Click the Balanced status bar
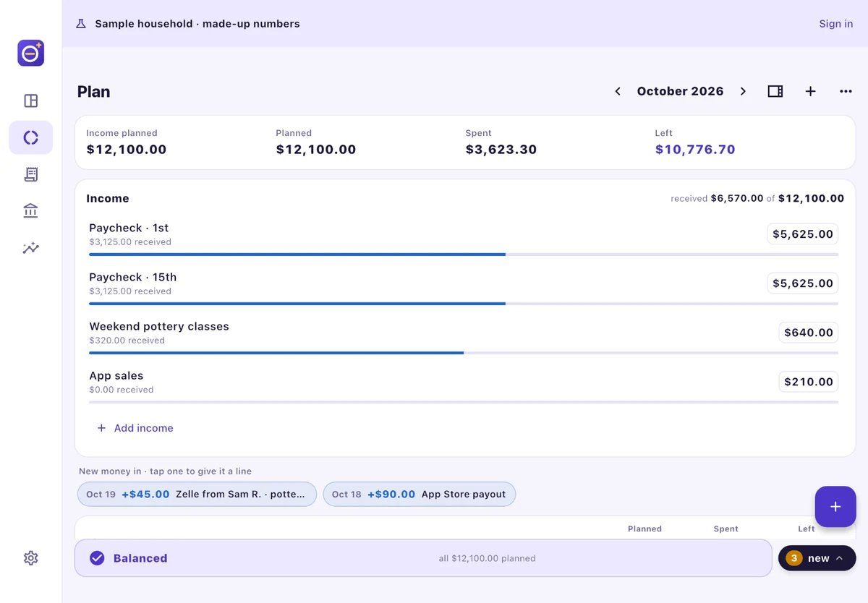 coord(423,558)
